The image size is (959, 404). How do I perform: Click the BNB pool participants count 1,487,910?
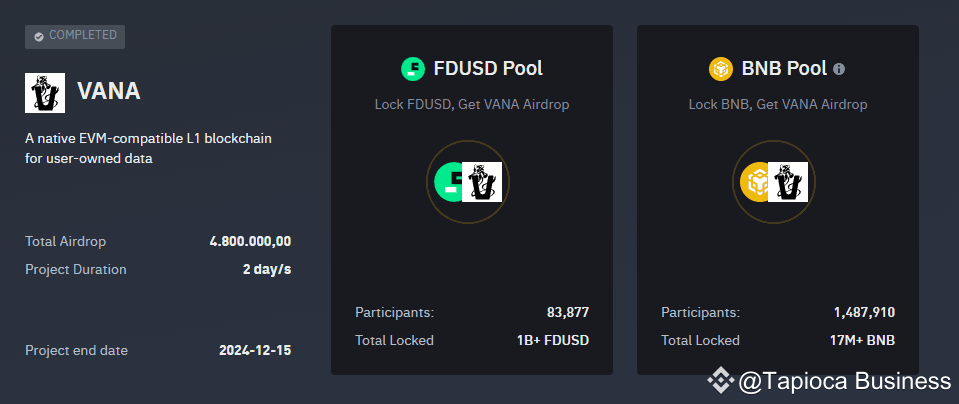tap(864, 313)
